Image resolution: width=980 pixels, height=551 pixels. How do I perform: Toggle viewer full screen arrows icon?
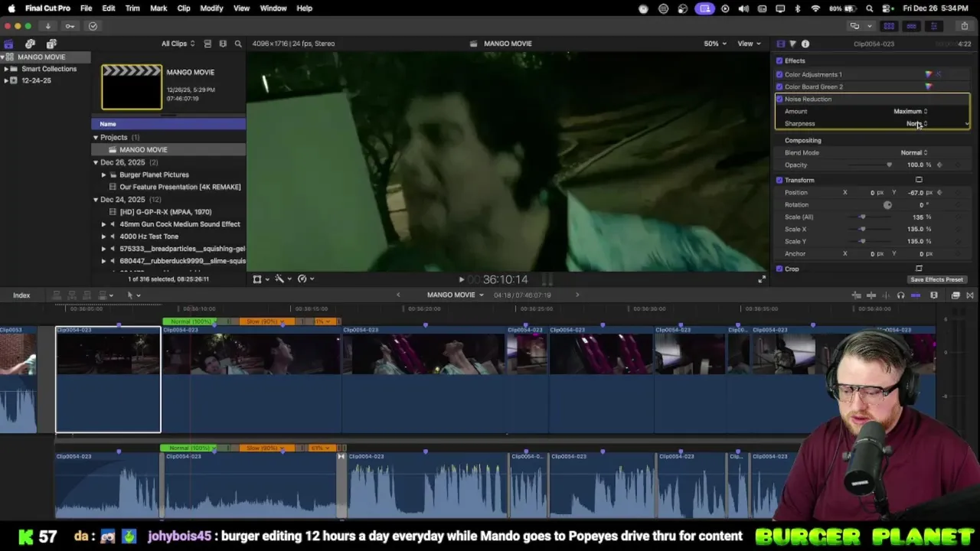(761, 279)
